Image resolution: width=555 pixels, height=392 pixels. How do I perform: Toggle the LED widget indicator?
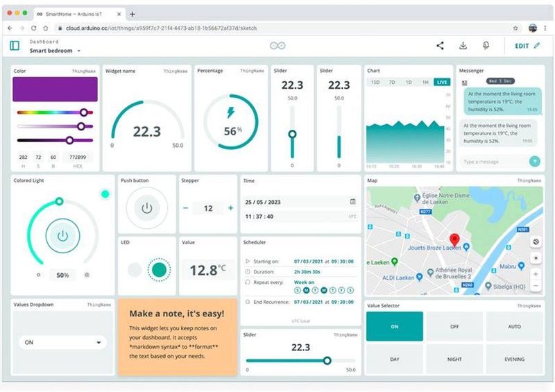[x=160, y=269]
